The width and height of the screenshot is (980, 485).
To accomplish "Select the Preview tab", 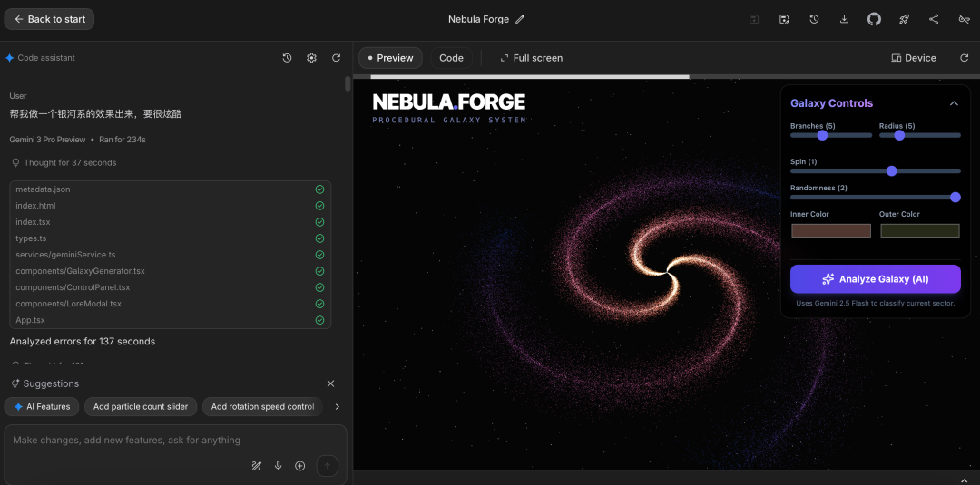I will (390, 58).
